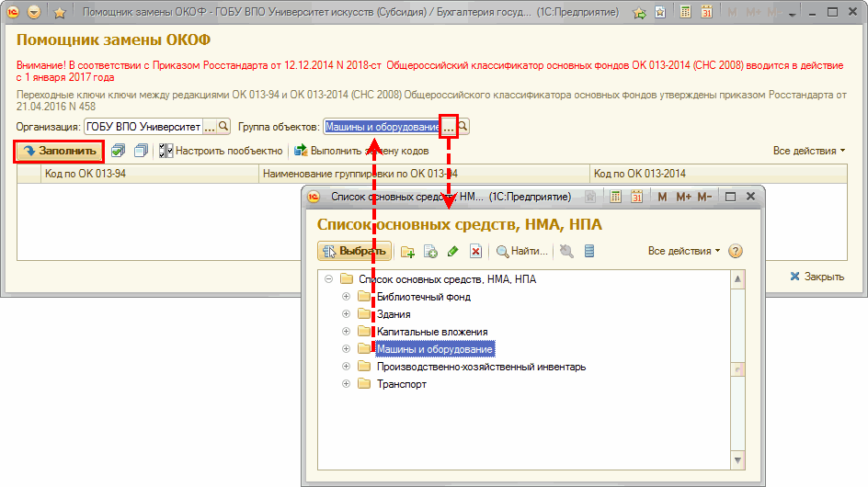The height and width of the screenshot is (487, 868).
Task: Check all rows icon in main toolbar
Action: tap(118, 151)
